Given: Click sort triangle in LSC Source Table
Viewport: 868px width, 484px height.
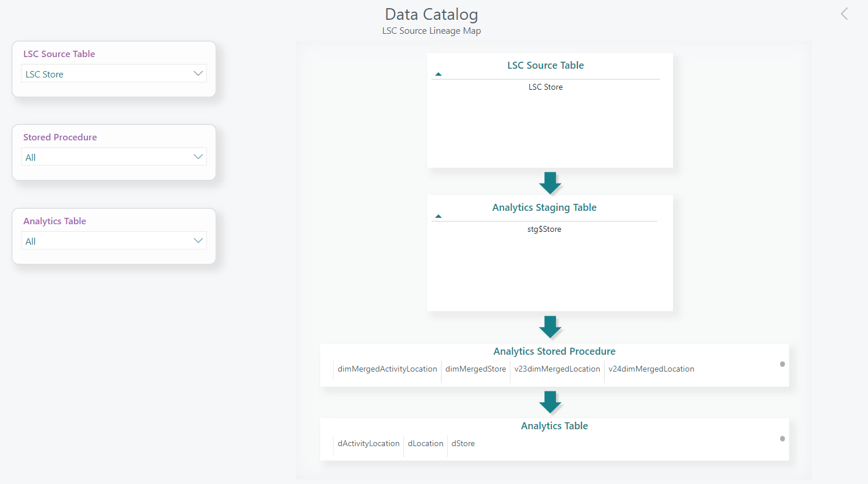Looking at the screenshot, I should tap(438, 74).
